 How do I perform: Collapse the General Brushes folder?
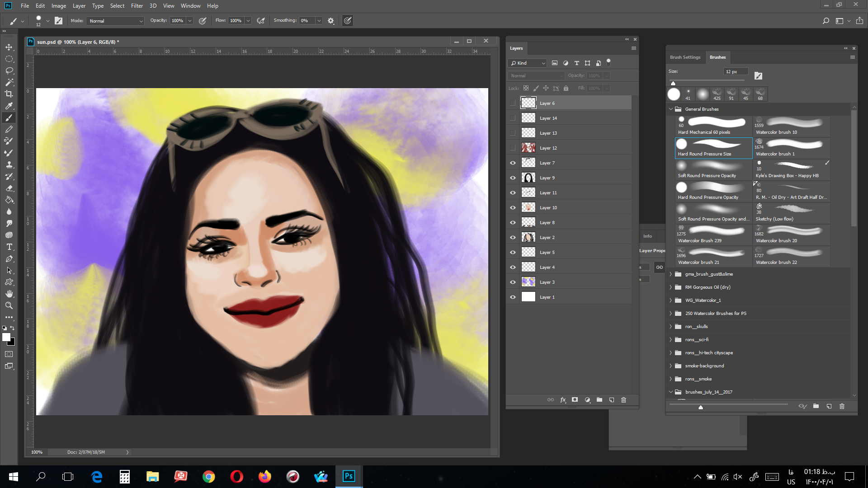tap(671, 109)
